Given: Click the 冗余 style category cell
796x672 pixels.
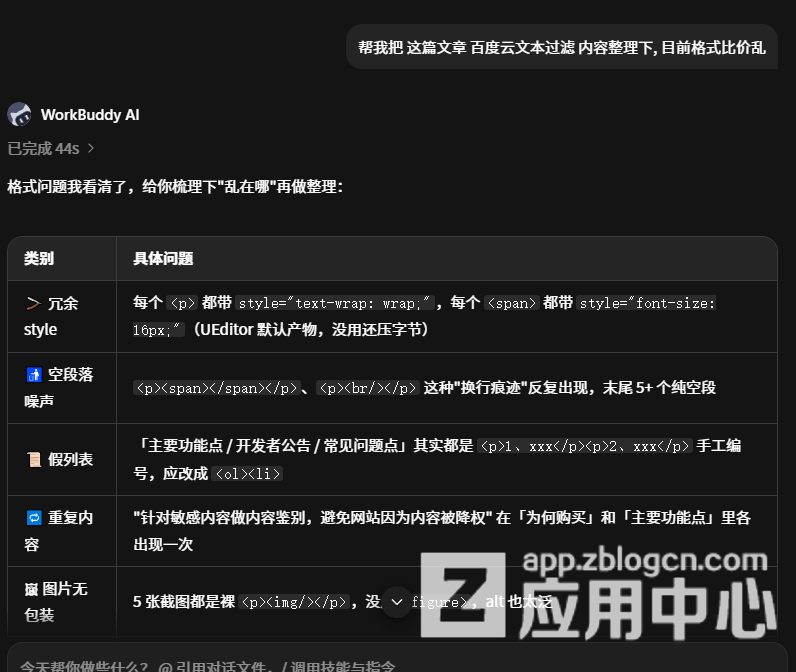Looking at the screenshot, I should (x=62, y=316).
